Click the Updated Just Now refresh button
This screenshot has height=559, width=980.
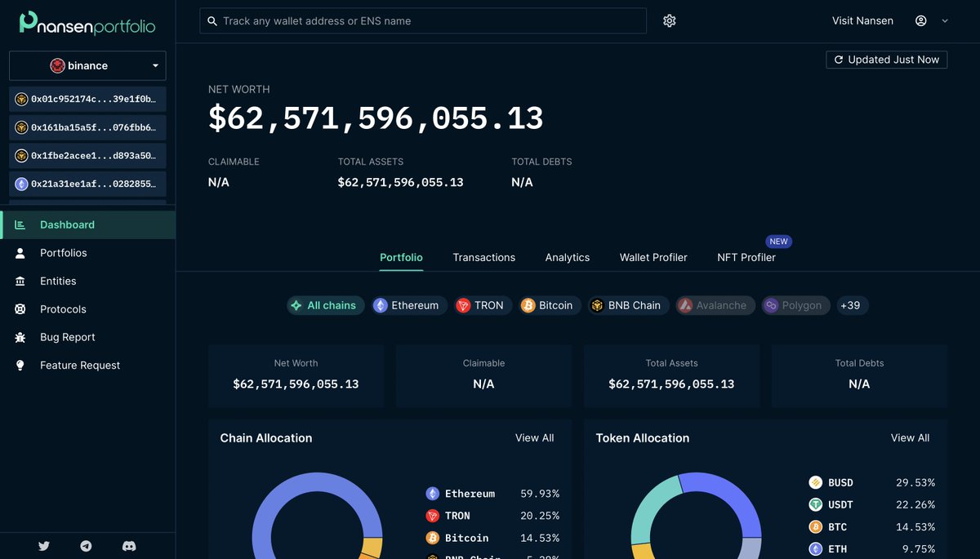pyautogui.click(x=886, y=59)
